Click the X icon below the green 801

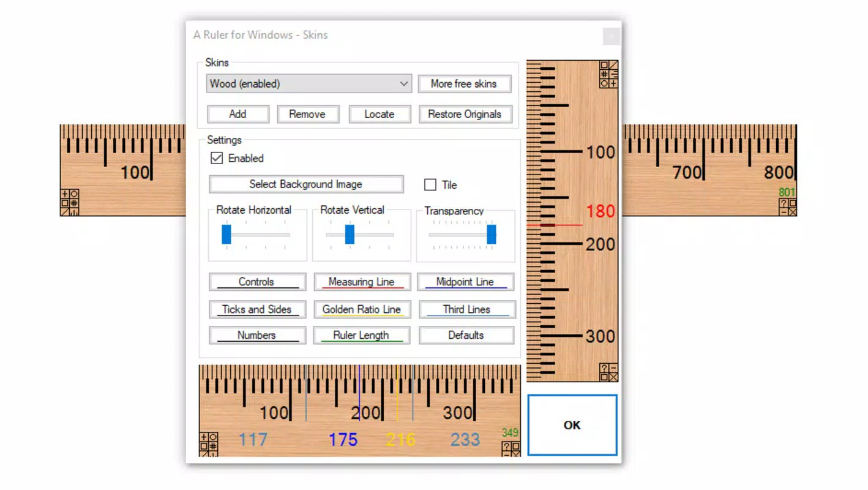pyautogui.click(x=793, y=212)
